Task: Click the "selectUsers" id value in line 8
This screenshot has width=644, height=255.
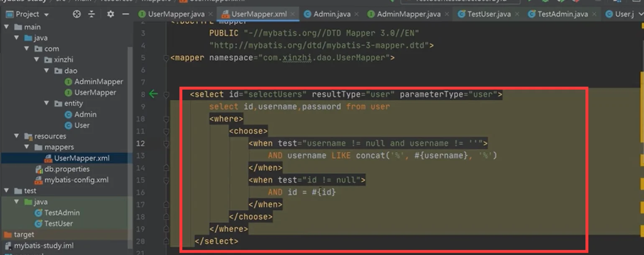Action: click(x=275, y=94)
